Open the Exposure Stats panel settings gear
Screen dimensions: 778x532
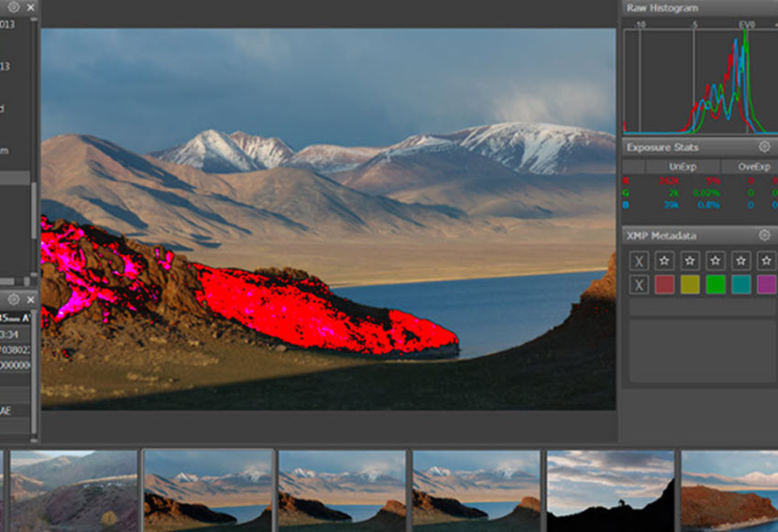763,147
